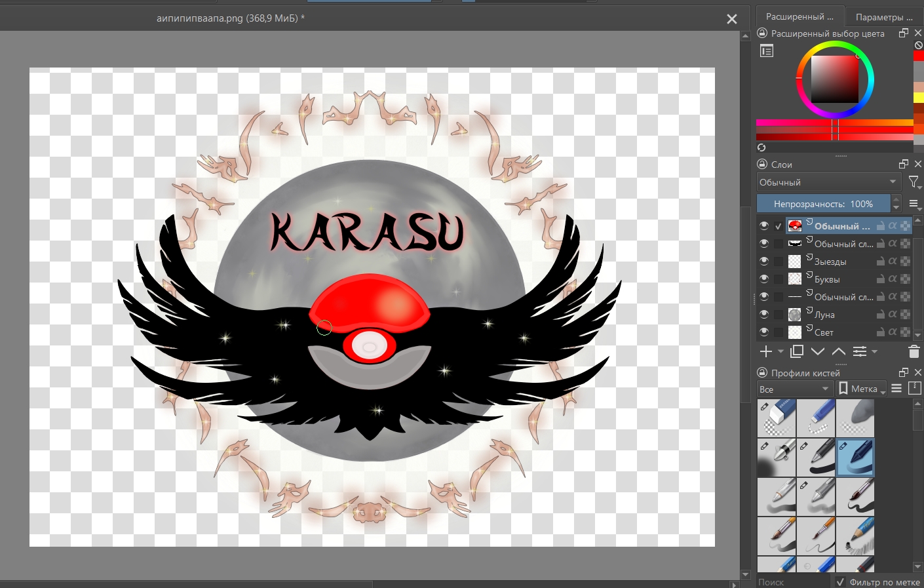Click the Луна layer thumbnail
Screen dimensions: 924x588
point(795,315)
